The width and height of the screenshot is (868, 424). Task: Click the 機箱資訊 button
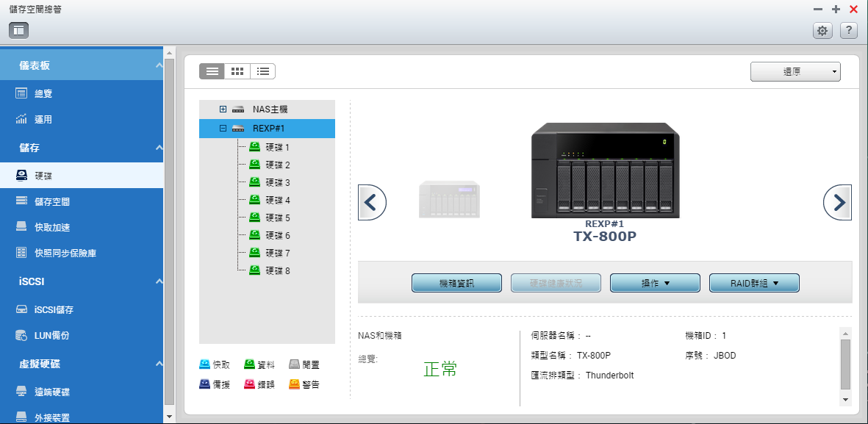(456, 283)
